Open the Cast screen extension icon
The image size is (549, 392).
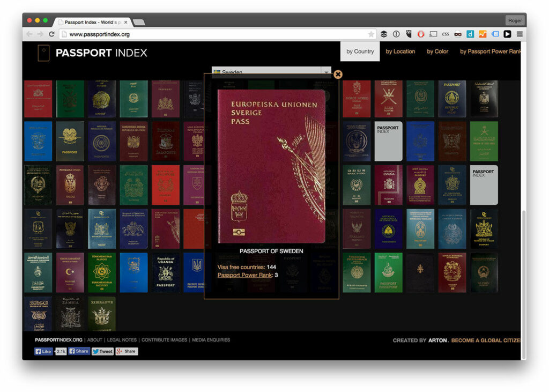click(433, 34)
